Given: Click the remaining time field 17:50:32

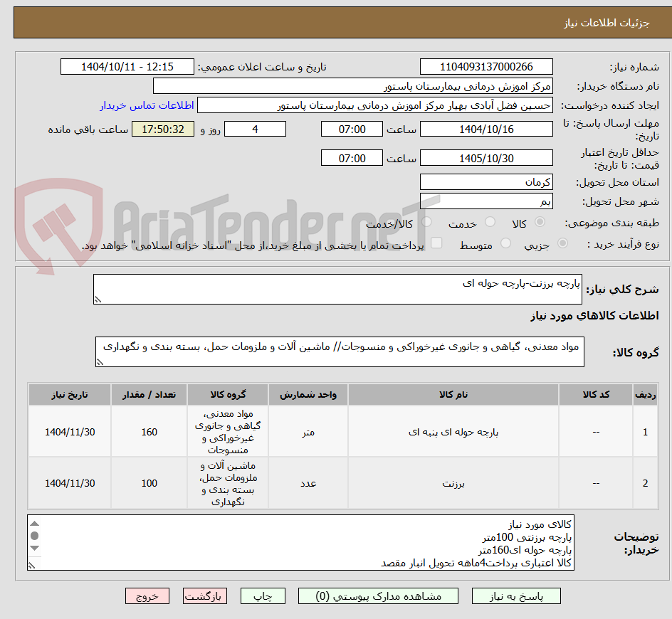Looking at the screenshot, I should click(163, 129).
